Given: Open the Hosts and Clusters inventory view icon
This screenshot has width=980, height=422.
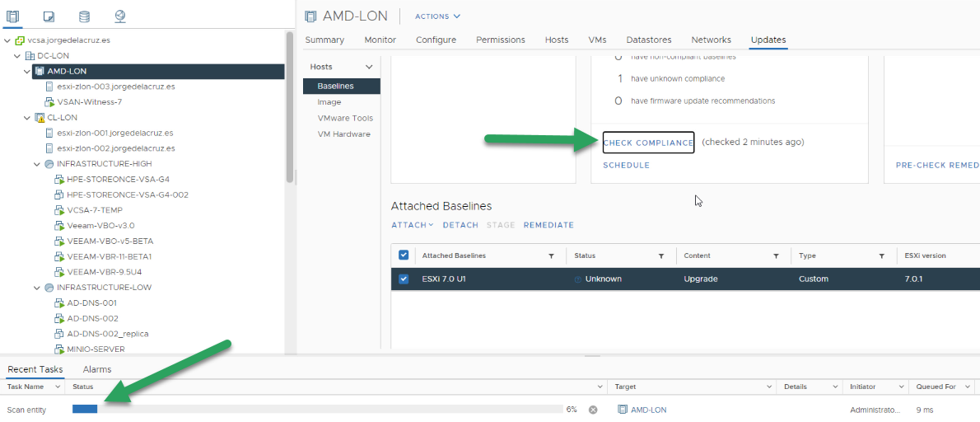Looking at the screenshot, I should click(12, 16).
